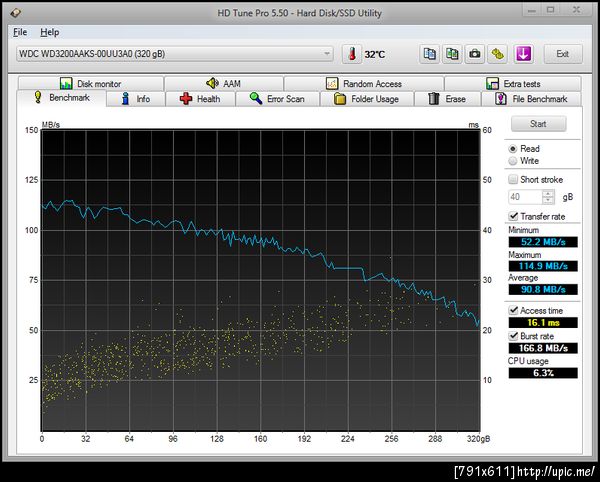Switch to the Health tab
600x482 pixels.
pos(200,99)
